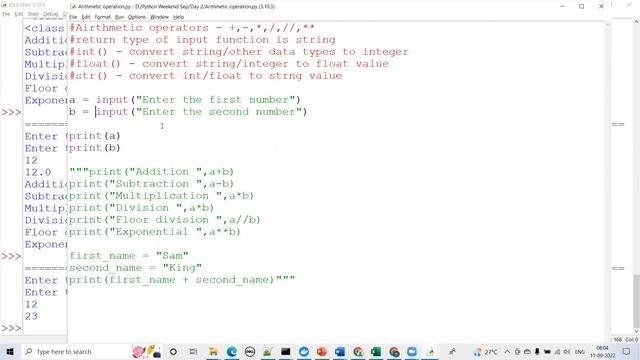Click the print("Addition ",a+b) line
Viewport: 640px width, 360px height.
(x=151, y=172)
